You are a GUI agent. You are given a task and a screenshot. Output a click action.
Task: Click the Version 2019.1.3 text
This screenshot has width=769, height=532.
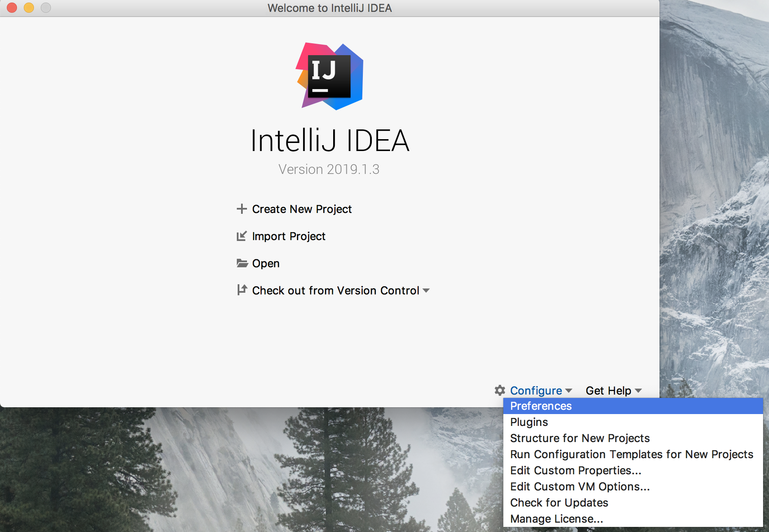point(329,169)
